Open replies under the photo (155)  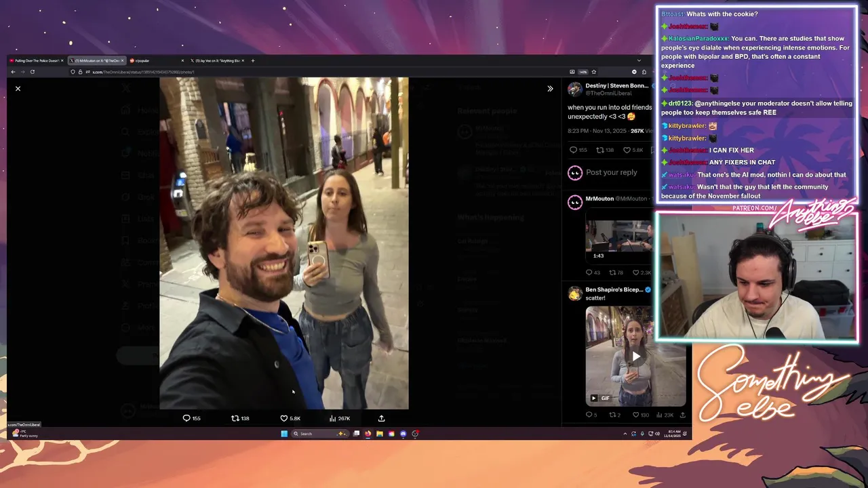point(192,418)
